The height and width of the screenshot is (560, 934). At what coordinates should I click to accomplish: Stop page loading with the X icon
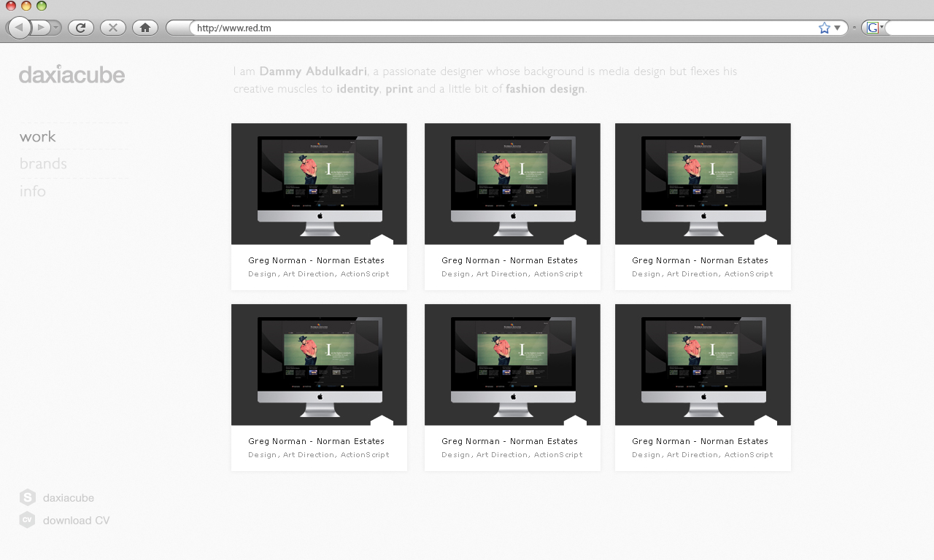click(x=112, y=27)
